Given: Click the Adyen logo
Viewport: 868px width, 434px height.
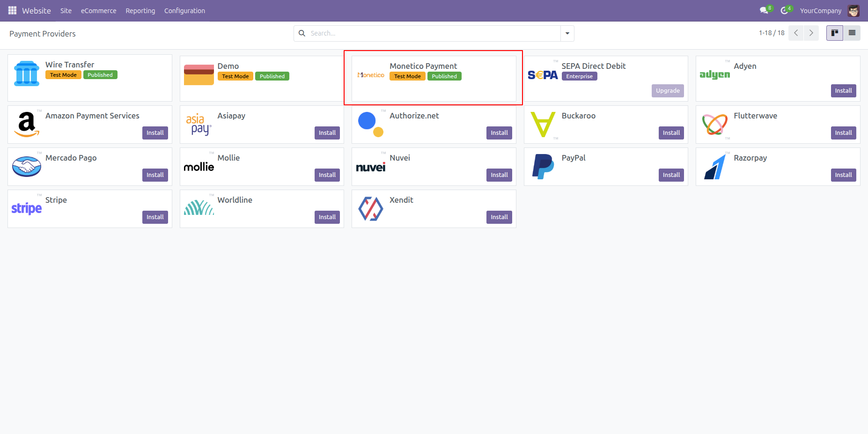Looking at the screenshot, I should click(x=714, y=74).
